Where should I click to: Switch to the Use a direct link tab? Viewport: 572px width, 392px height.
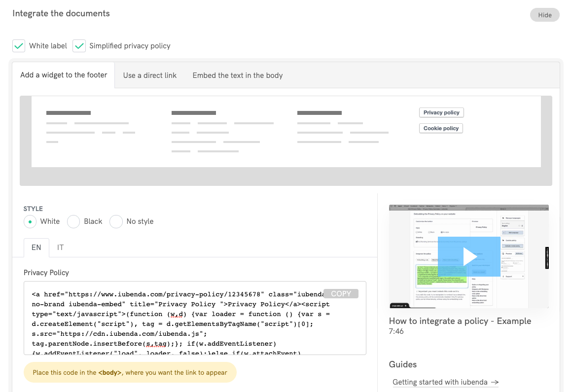pyautogui.click(x=149, y=75)
